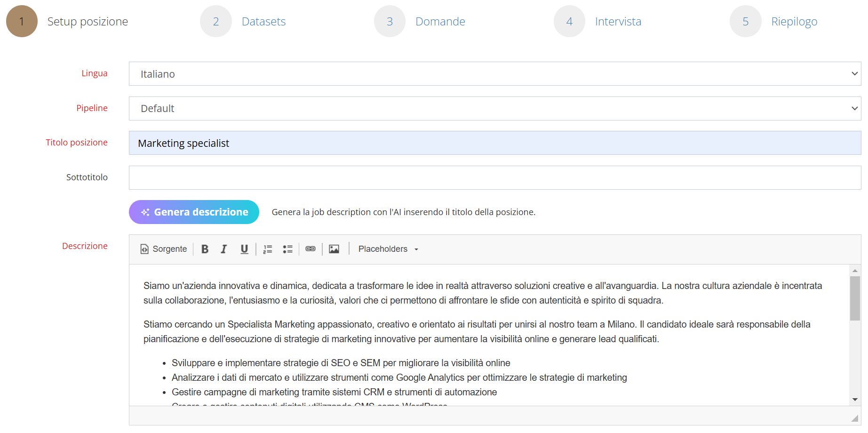Click the Titolo posizione input field
868x433 pixels.
click(495, 143)
